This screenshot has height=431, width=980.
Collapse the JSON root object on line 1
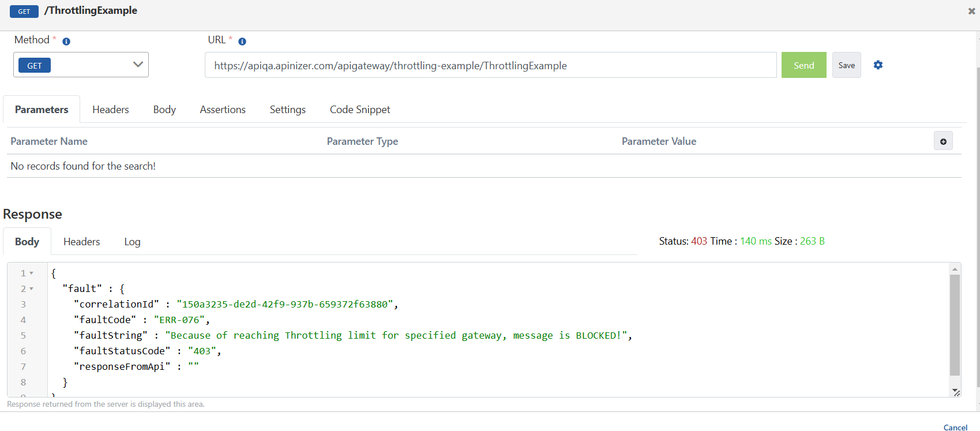coord(32,273)
